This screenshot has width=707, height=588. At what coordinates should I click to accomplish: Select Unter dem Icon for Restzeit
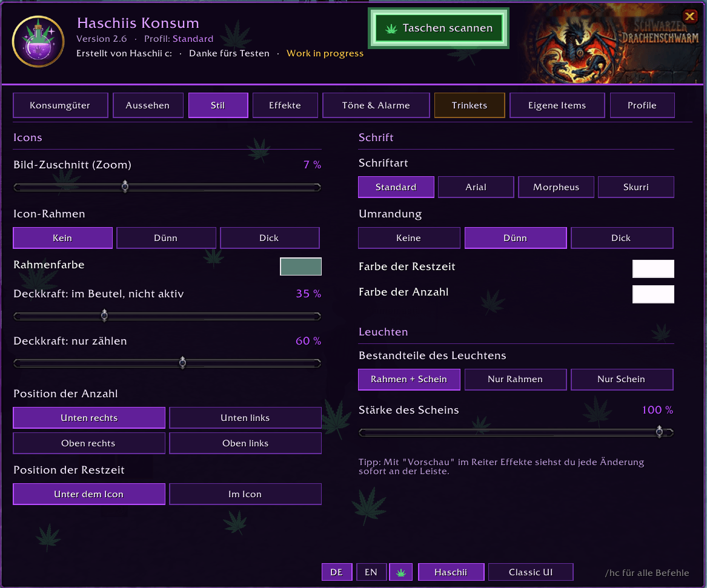[89, 494]
